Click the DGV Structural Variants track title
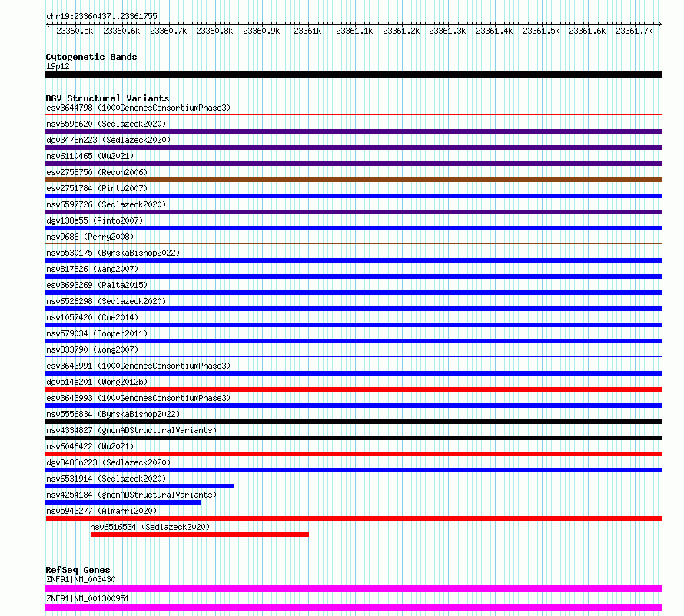Image resolution: width=684 pixels, height=616 pixels. click(x=108, y=98)
